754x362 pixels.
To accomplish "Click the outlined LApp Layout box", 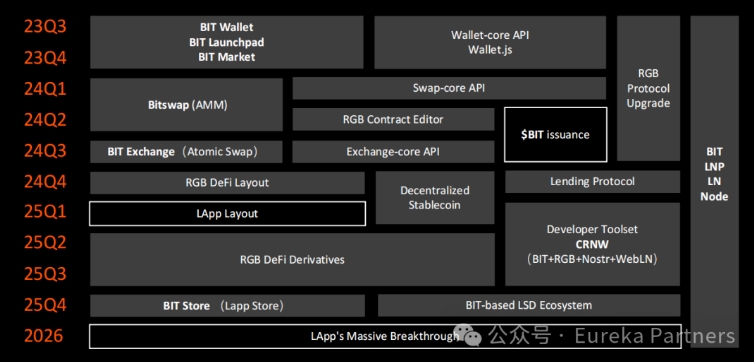I will click(x=227, y=213).
